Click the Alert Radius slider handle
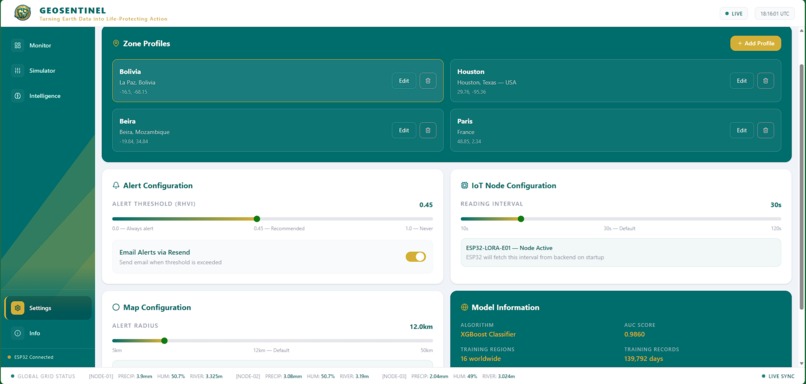This screenshot has height=384, width=806. (164, 341)
